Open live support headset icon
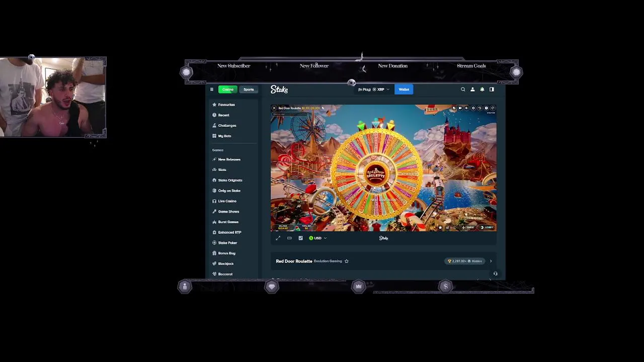The width and height of the screenshot is (644, 362). point(495,274)
